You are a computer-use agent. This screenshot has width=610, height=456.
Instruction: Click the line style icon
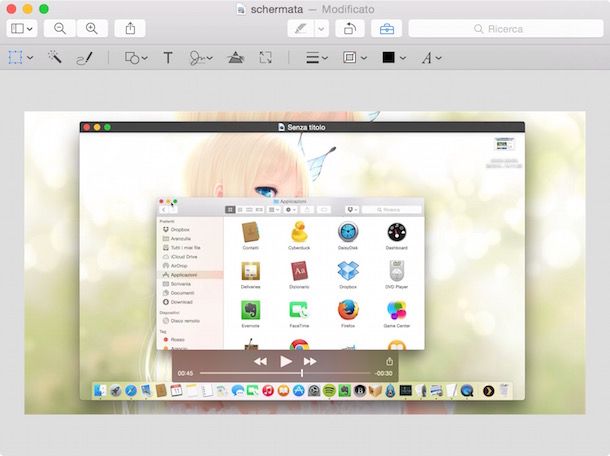click(x=312, y=58)
